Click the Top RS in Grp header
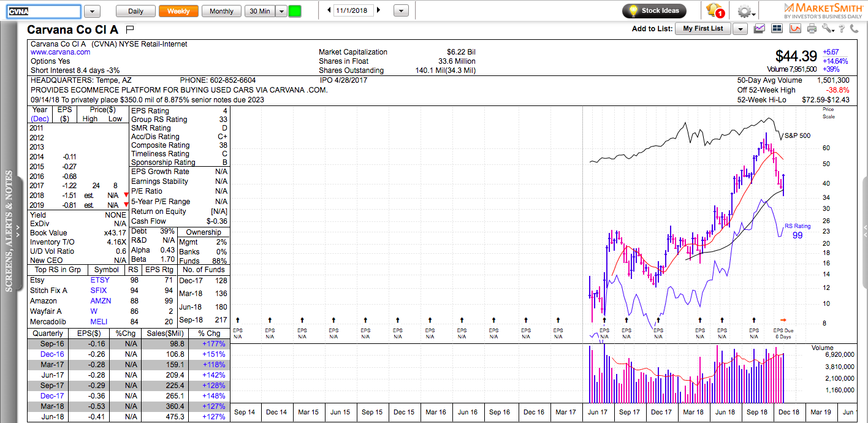The image size is (868, 423). click(58, 270)
